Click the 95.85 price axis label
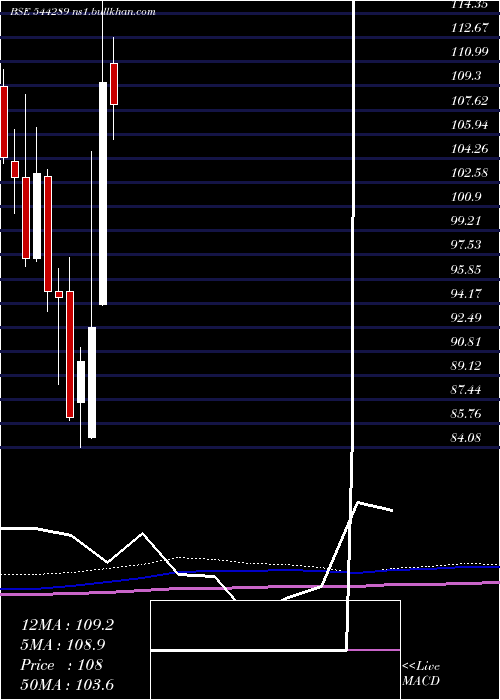This screenshot has width=500, height=700. (466, 269)
